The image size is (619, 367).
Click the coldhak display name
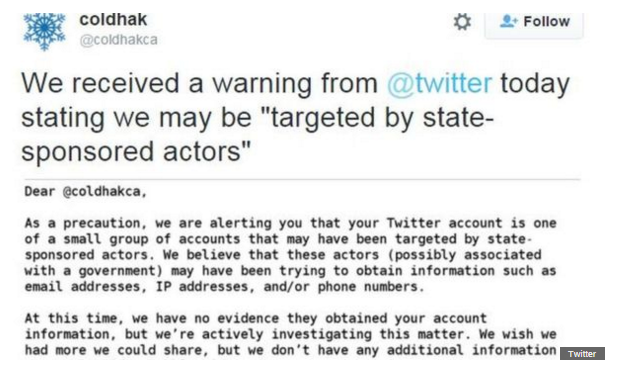coord(113,20)
